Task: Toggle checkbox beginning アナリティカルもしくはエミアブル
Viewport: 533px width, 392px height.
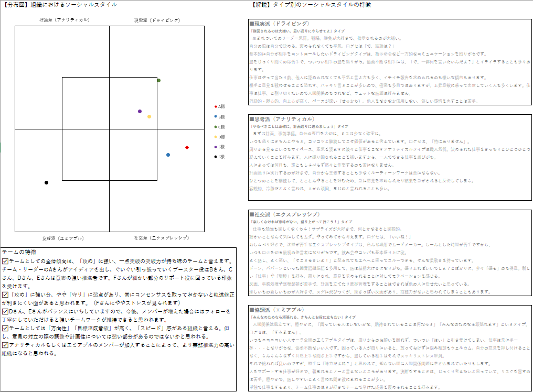Action: (x=5, y=345)
